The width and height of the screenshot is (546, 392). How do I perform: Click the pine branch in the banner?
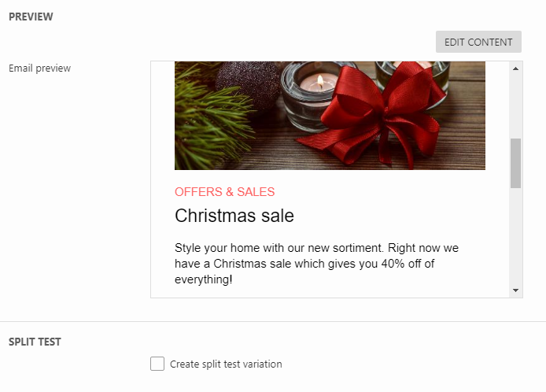pyautogui.click(x=209, y=119)
